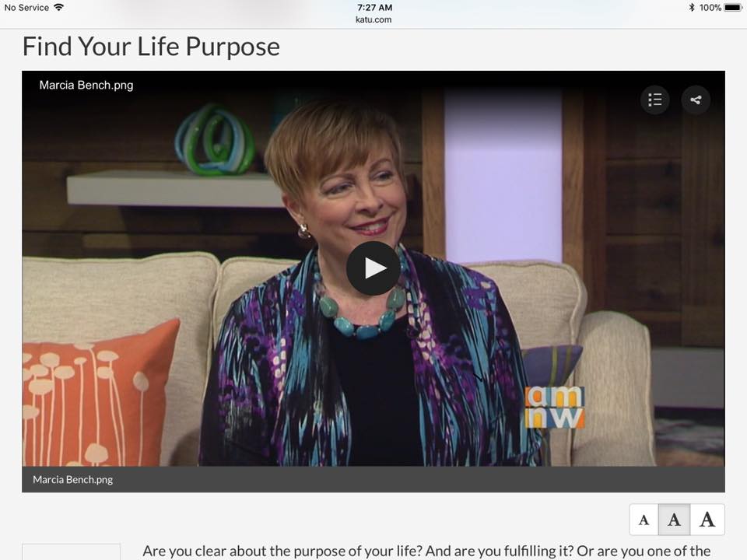Viewport: 747px width, 560px height.
Task: Tap the katu.com address bar
Action: click(373, 19)
